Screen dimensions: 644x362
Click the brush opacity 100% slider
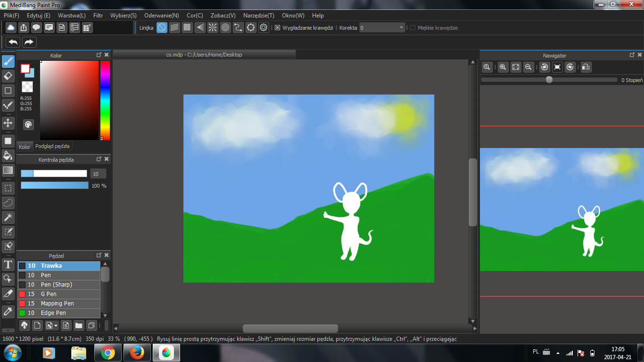[x=55, y=186]
